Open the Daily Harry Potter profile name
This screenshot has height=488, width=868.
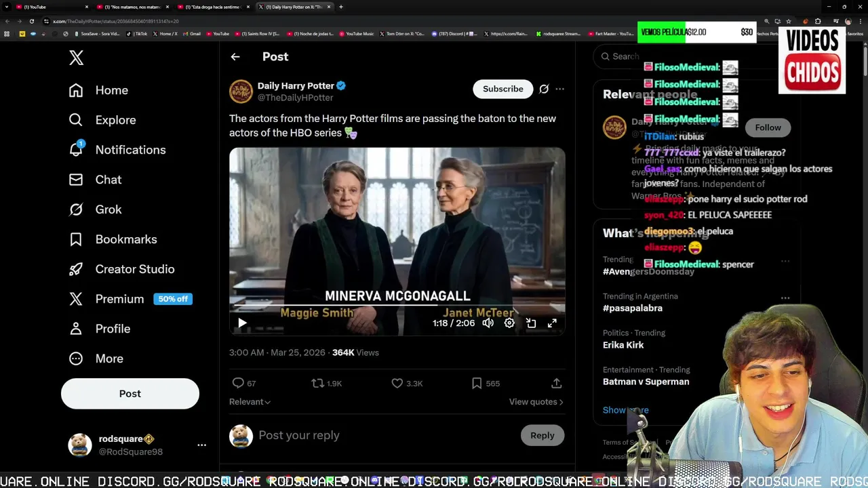[x=296, y=85]
